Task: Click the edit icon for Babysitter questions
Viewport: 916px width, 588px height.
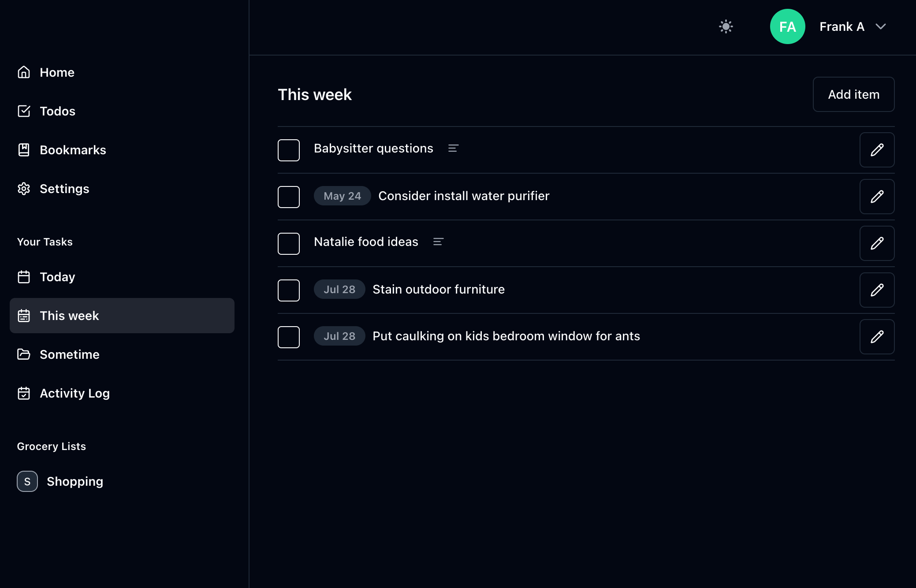Action: pos(877,149)
